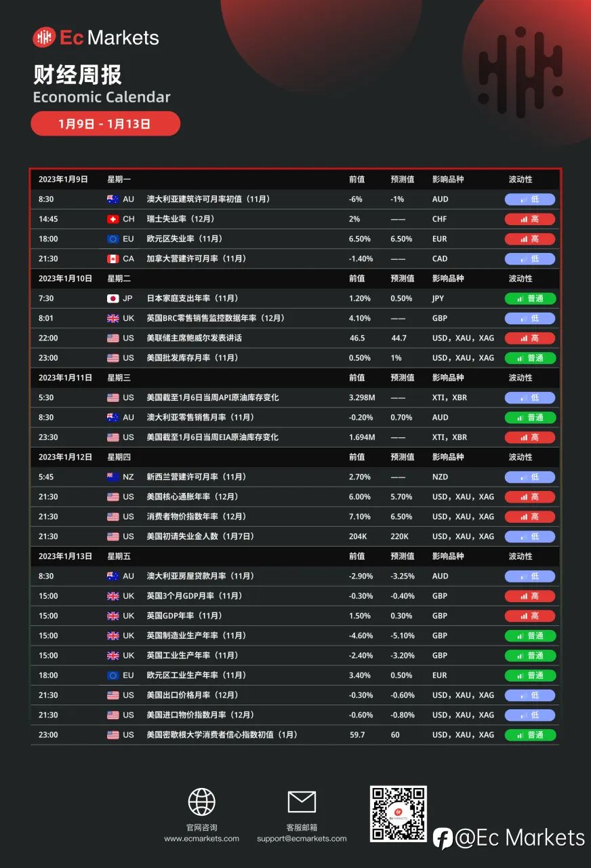Click the 22:00 time cell

pyautogui.click(x=48, y=338)
